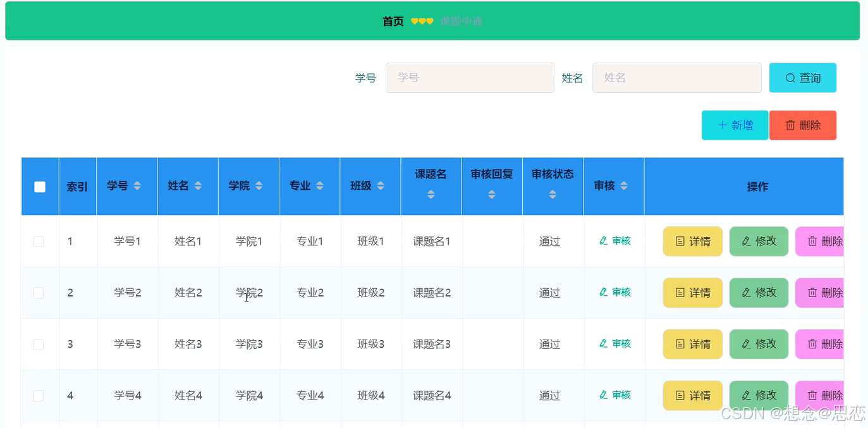
Task: Sort by 专业 column arrows
Action: click(x=319, y=186)
